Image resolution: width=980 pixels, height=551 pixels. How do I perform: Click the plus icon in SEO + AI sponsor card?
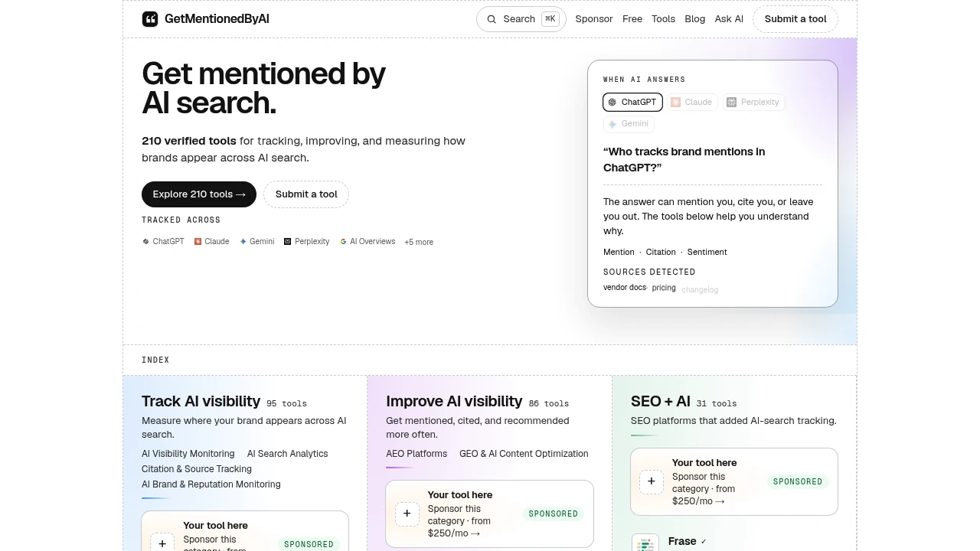click(x=652, y=481)
